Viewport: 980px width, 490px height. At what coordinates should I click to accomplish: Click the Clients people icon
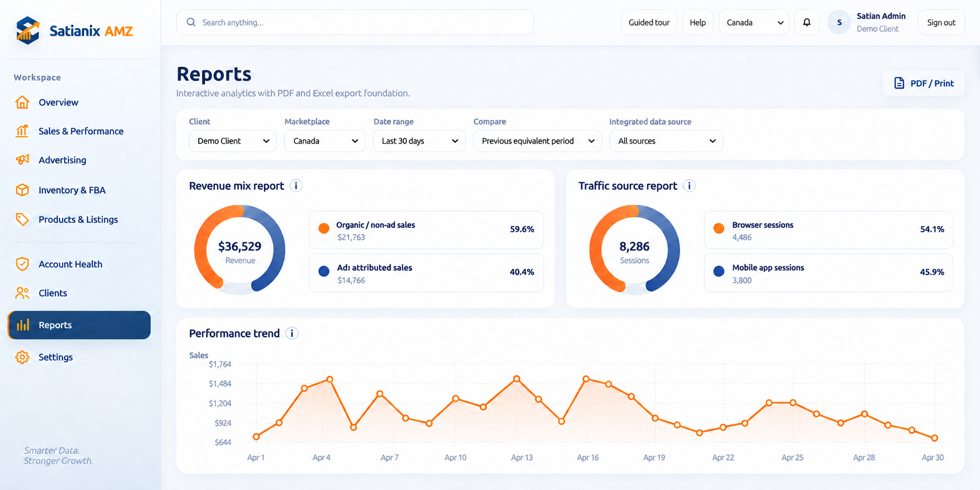22,293
